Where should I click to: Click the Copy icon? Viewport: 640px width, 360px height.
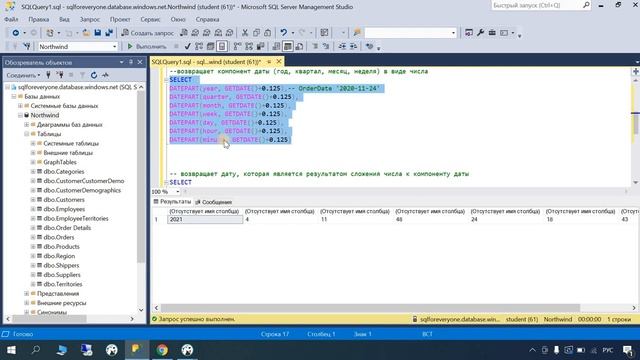click(x=256, y=33)
